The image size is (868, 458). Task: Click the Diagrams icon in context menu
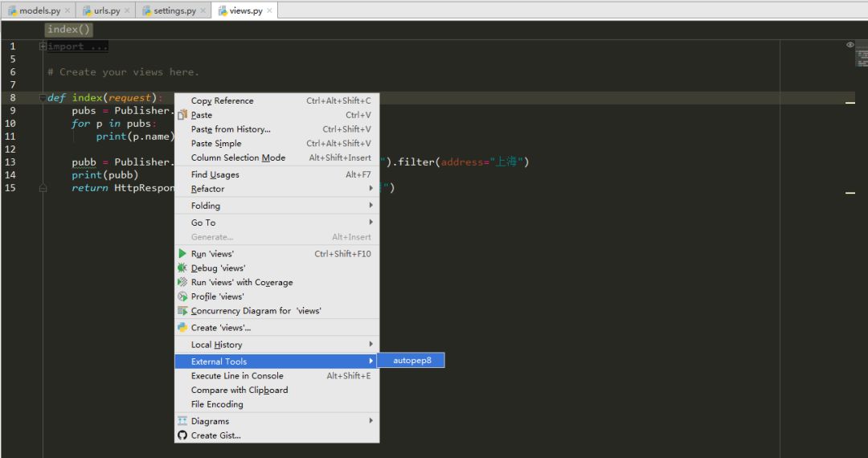(182, 421)
